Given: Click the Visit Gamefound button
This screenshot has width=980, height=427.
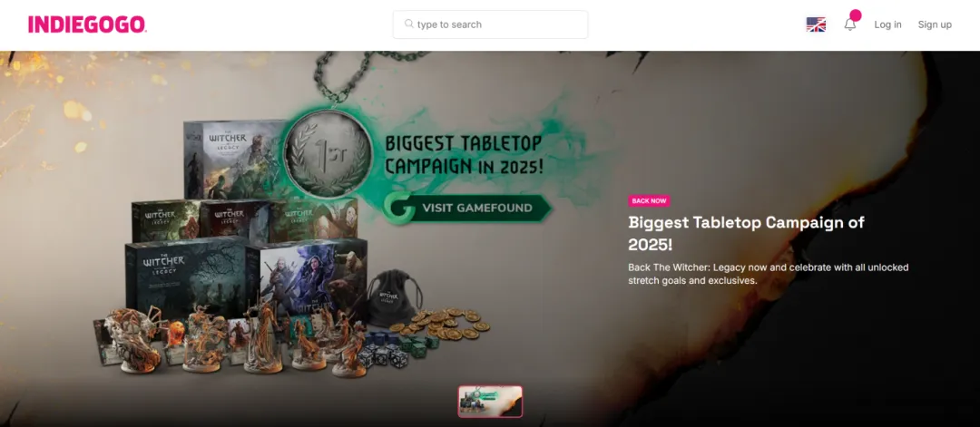Looking at the screenshot, I should 469,208.
